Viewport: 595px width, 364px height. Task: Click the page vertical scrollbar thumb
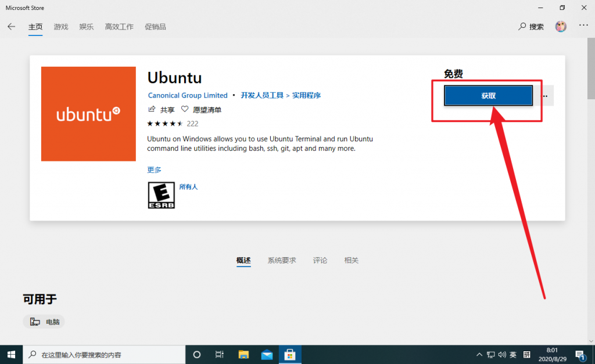pos(591,69)
